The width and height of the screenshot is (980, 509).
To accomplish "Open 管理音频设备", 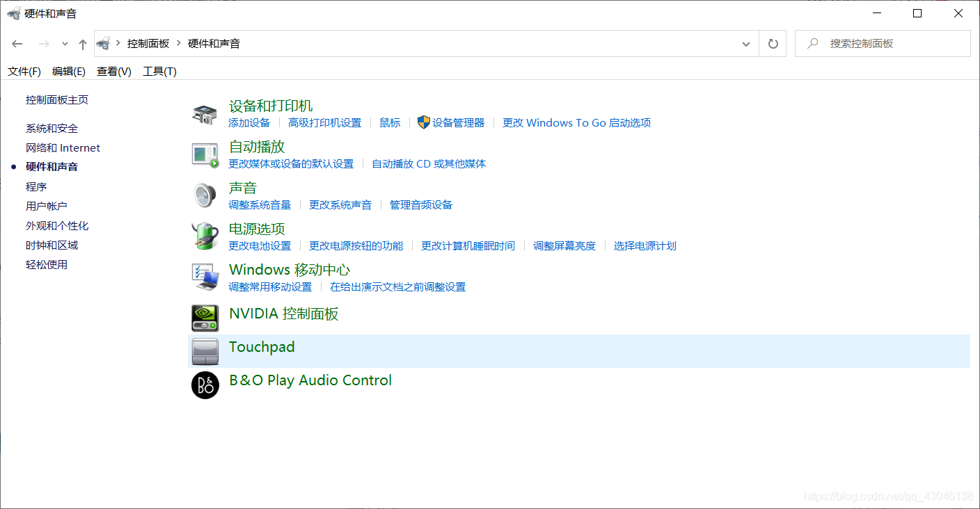I will click(421, 204).
